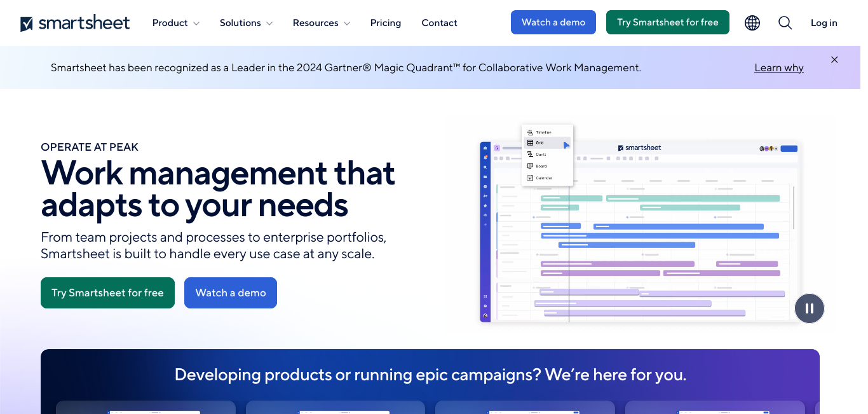Expand the Resources menu

(x=322, y=23)
